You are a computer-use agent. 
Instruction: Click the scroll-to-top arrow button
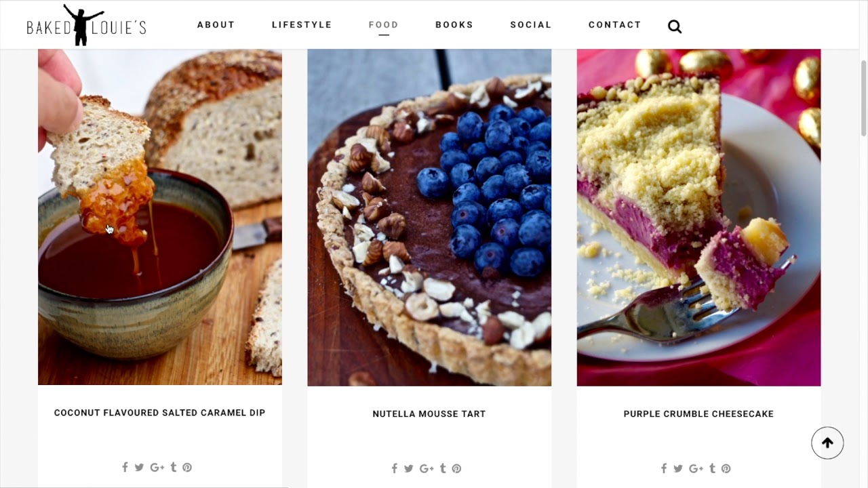point(827,443)
